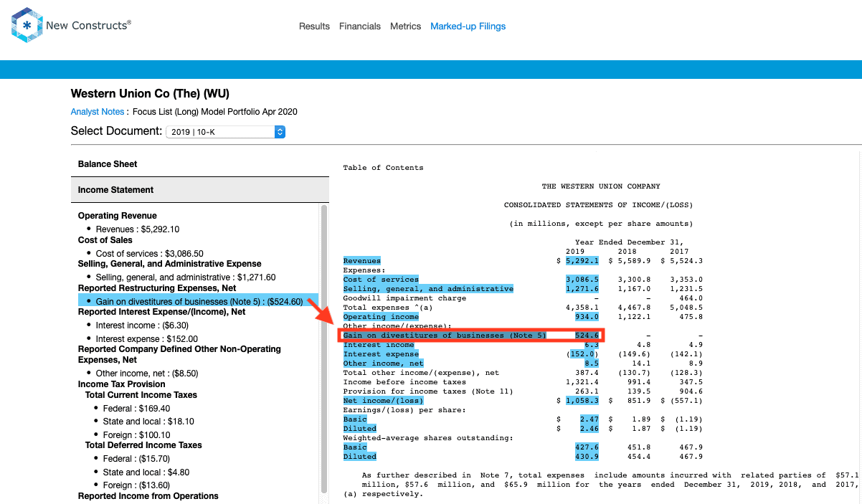Select Selling, general, and administrative : $1,271.60 item
The height and width of the screenshot is (504, 862).
186,277
